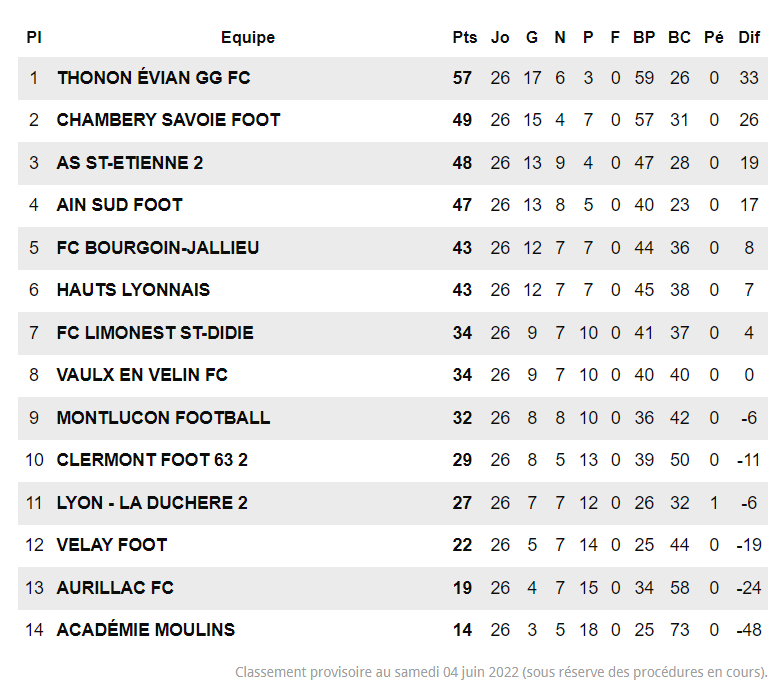
Task: Open the CHAMBERY SAVOIE FOOT team row
Action: (168, 120)
